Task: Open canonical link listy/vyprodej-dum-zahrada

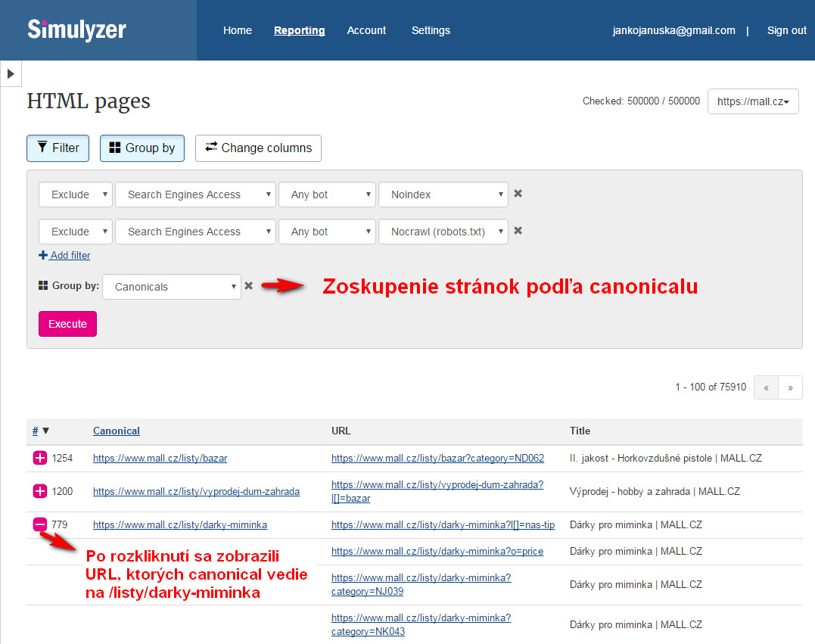Action: (x=197, y=492)
